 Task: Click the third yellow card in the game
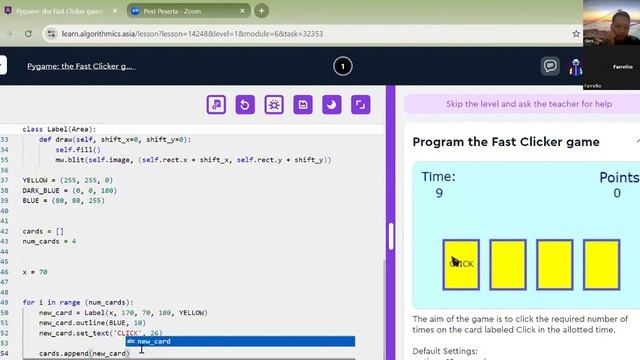(x=554, y=264)
